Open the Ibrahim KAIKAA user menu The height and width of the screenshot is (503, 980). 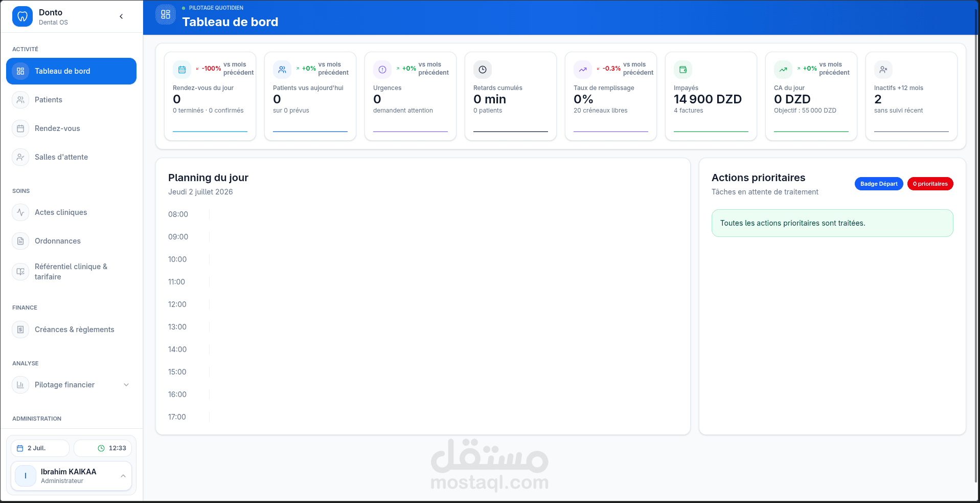coord(71,476)
